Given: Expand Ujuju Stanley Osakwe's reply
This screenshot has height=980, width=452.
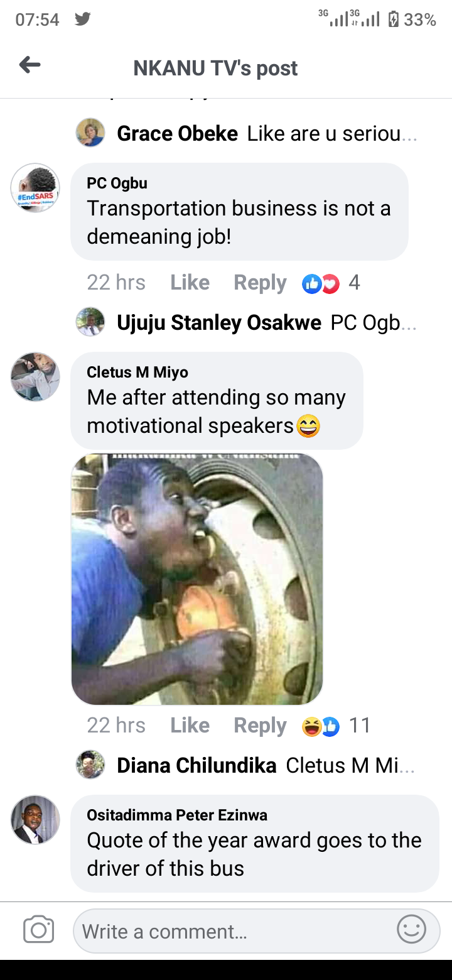Looking at the screenshot, I should [247, 322].
